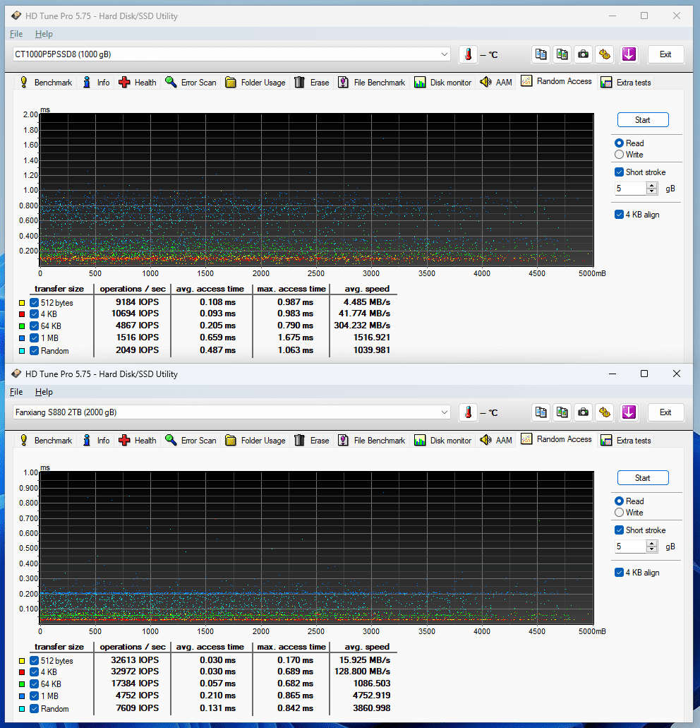Image resolution: width=700 pixels, height=728 pixels.
Task: Click short stroke size field in top window
Action: [x=630, y=189]
